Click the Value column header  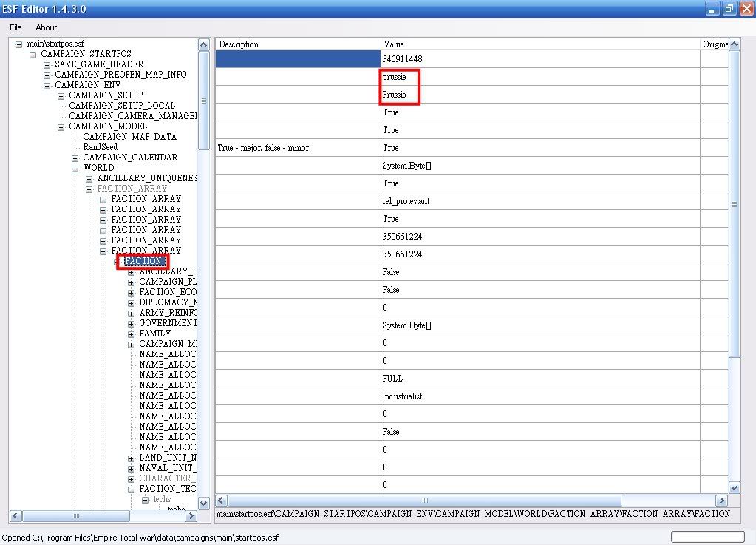click(x=540, y=44)
